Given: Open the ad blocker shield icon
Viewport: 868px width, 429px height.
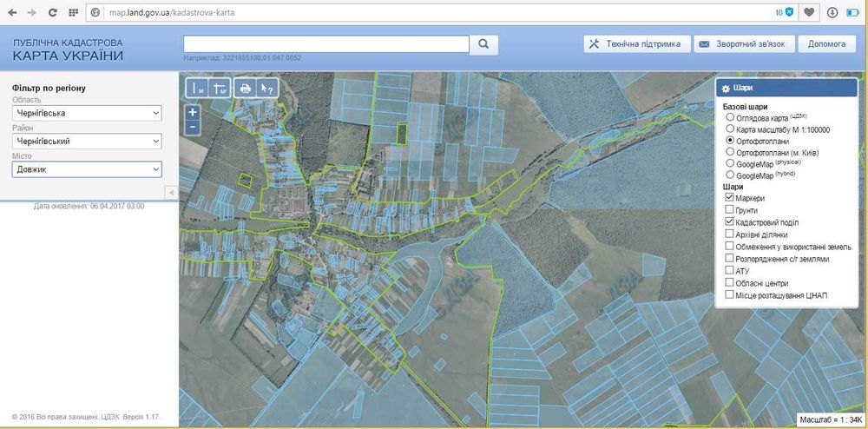Looking at the screenshot, I should coord(789,12).
